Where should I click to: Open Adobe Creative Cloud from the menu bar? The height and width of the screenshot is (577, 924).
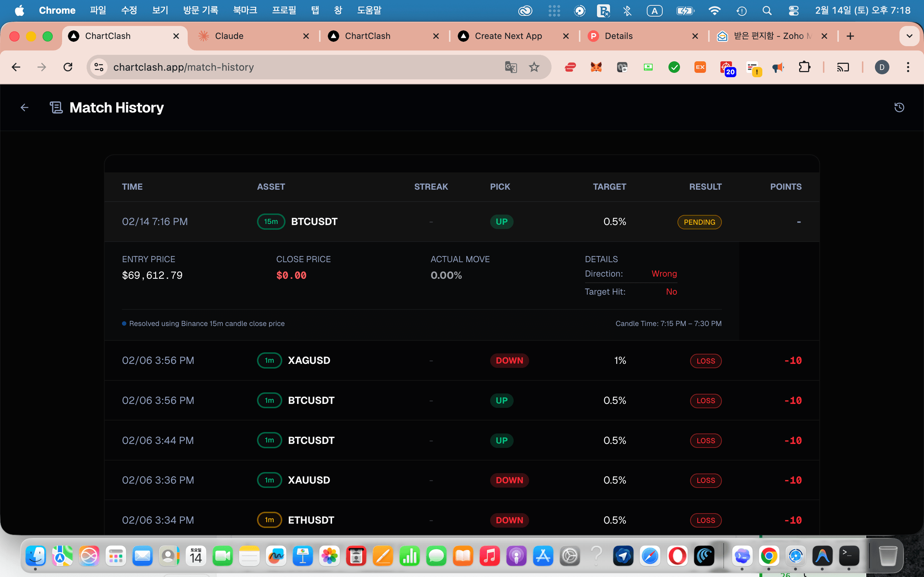[x=526, y=10]
